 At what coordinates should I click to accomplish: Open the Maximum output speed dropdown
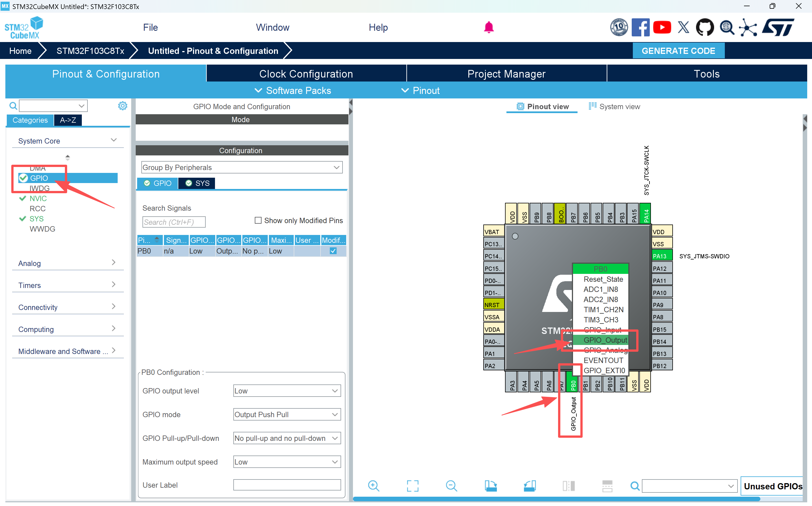pyautogui.click(x=287, y=462)
